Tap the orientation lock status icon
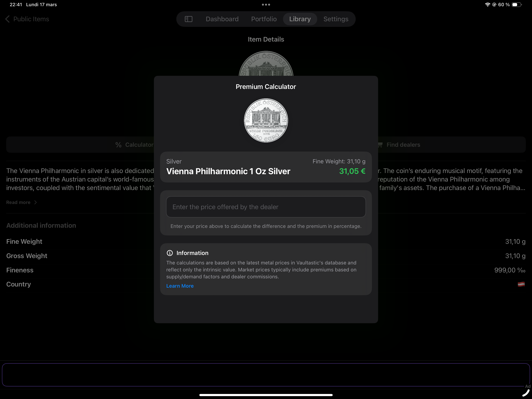This screenshot has width=532, height=399. click(x=494, y=5)
